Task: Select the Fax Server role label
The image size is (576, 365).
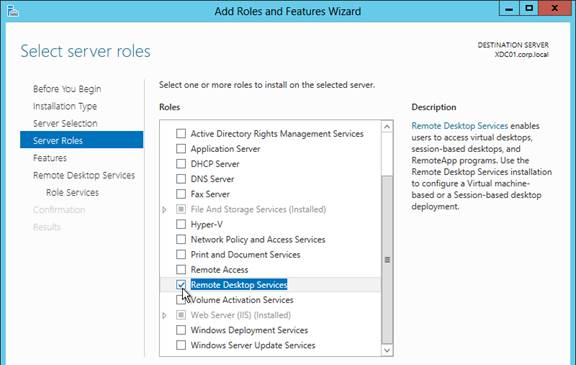Action: click(210, 194)
